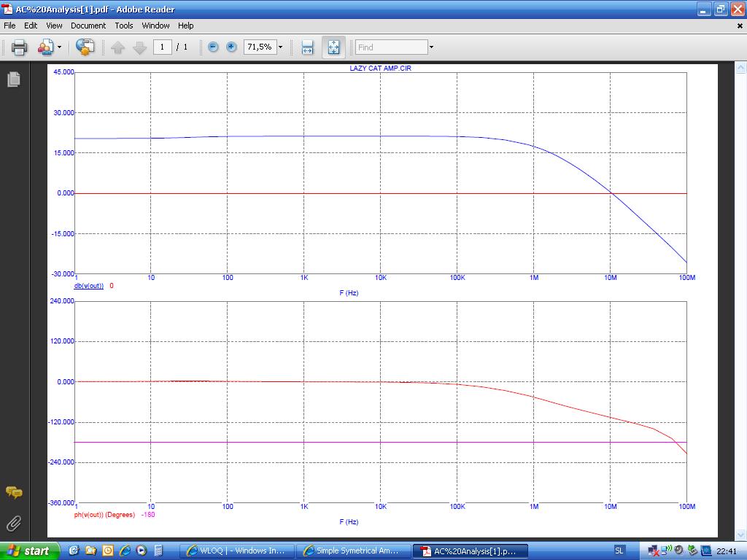This screenshot has width=747, height=560.
Task: Click the Windows Start button
Action: 29,551
